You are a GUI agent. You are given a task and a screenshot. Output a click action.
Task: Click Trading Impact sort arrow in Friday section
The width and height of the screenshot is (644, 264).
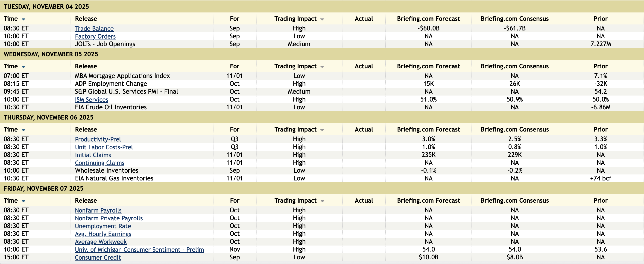[322, 201]
